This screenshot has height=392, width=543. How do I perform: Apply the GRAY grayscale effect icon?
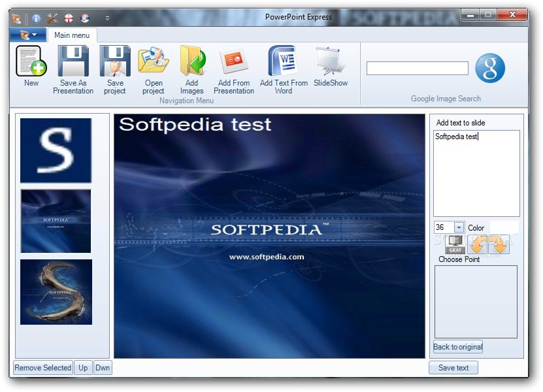point(455,244)
